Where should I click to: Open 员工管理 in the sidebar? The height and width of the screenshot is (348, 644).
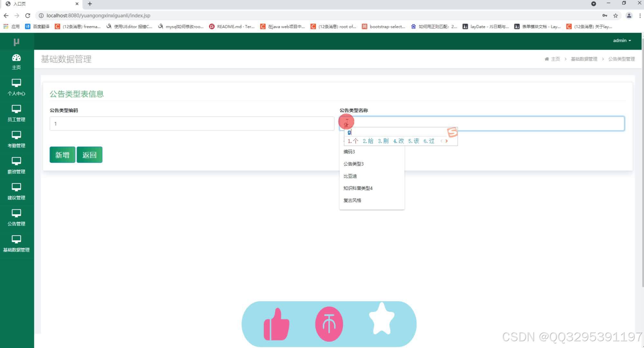(x=16, y=114)
